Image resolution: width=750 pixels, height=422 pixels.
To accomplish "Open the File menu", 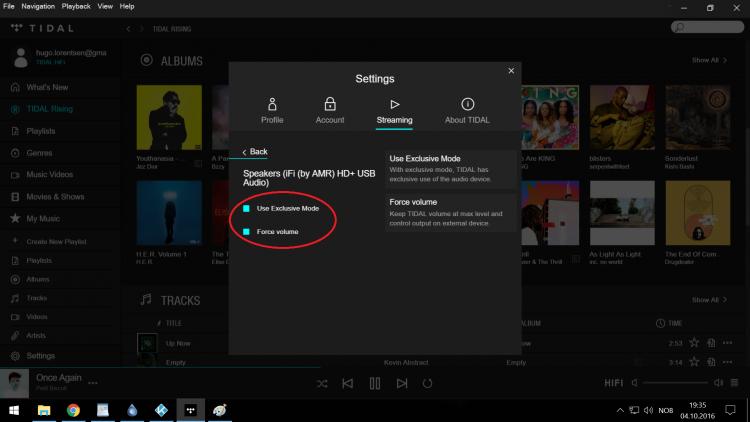I will 9,6.
